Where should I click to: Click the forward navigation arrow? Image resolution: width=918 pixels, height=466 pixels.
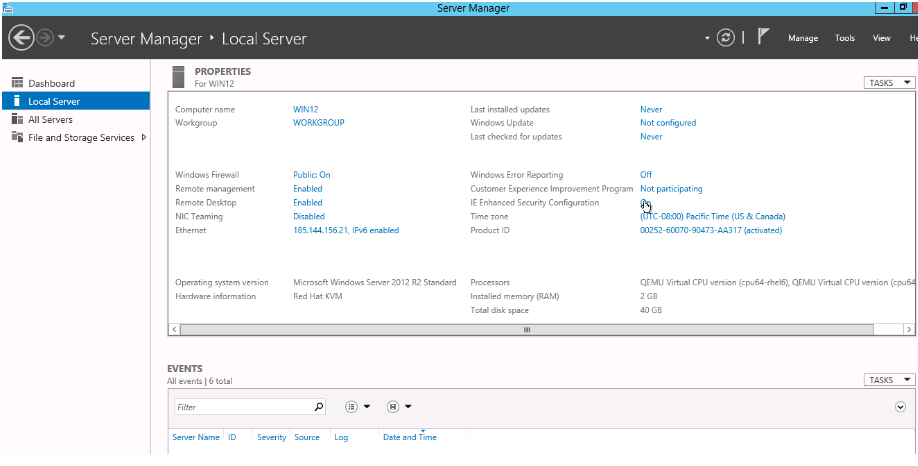point(44,39)
